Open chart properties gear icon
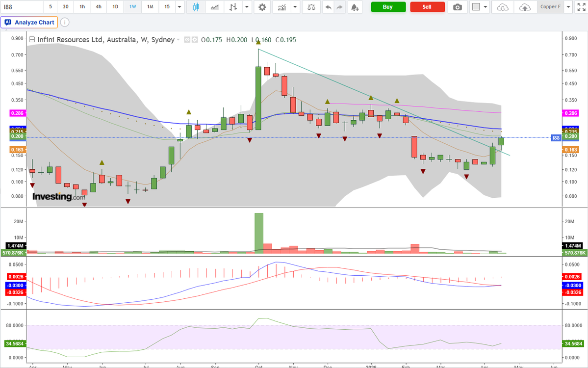The height and width of the screenshot is (368, 588). pyautogui.click(x=262, y=7)
